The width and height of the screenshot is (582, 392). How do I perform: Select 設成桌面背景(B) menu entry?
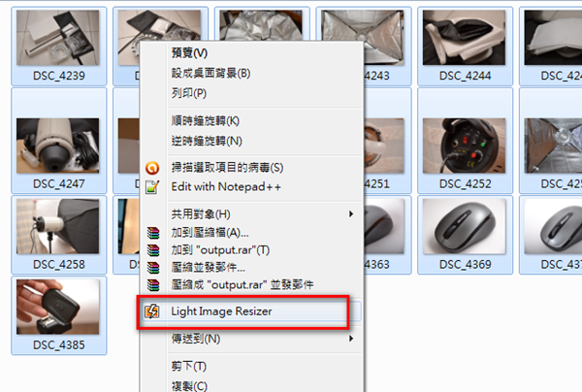(x=210, y=73)
